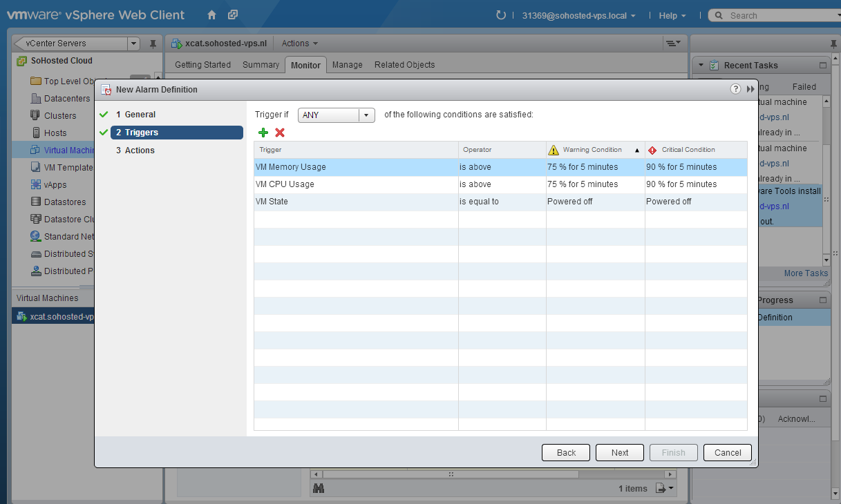The height and width of the screenshot is (504, 841).
Task: Open the Trigger if ANY dropdown
Action: click(336, 115)
